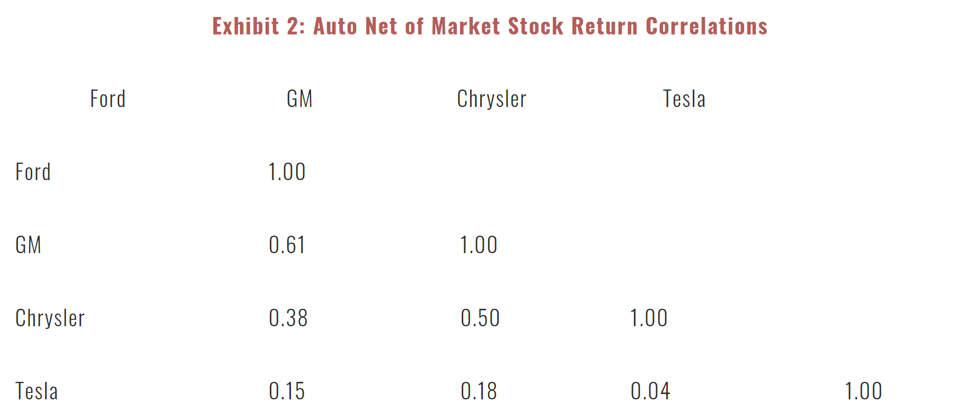Select the 1.00 value in Chrysler row

(x=649, y=318)
